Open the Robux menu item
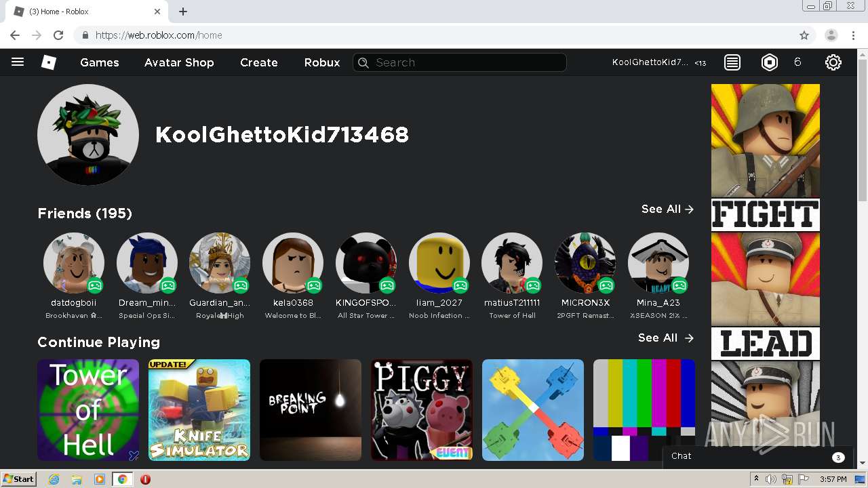Image resolution: width=868 pixels, height=488 pixels. (x=322, y=62)
